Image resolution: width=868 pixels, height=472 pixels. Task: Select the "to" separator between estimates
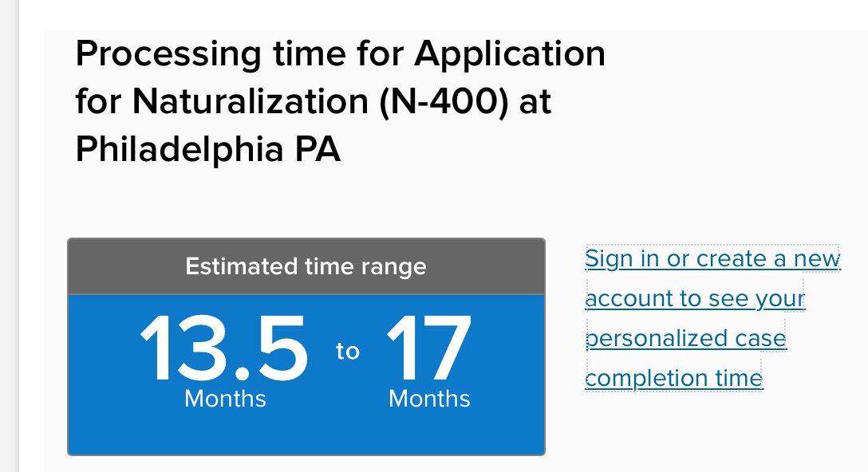point(348,352)
